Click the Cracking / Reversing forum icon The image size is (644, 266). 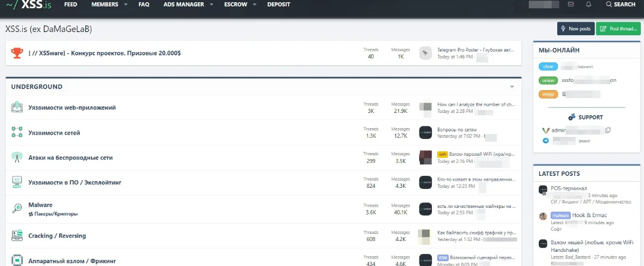click(x=17, y=236)
